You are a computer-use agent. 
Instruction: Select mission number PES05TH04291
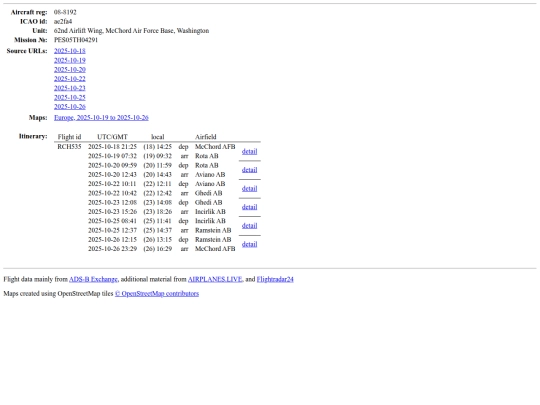(x=76, y=40)
